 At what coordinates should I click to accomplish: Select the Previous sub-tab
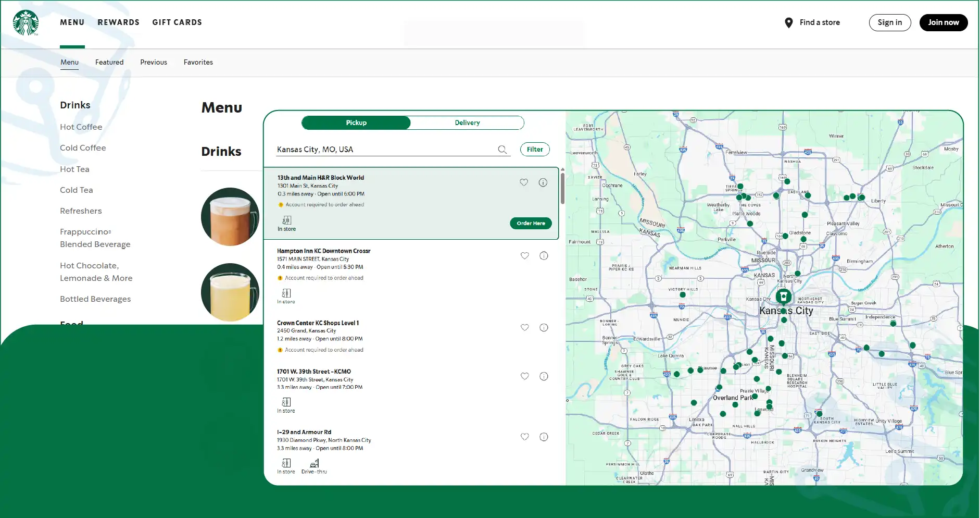tap(154, 62)
